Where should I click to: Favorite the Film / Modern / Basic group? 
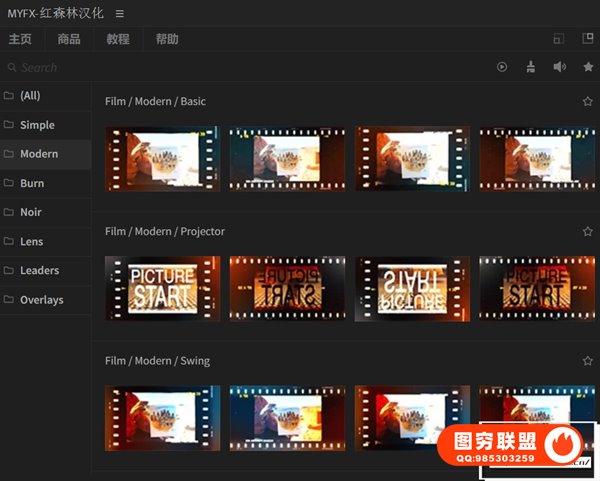[x=588, y=102]
